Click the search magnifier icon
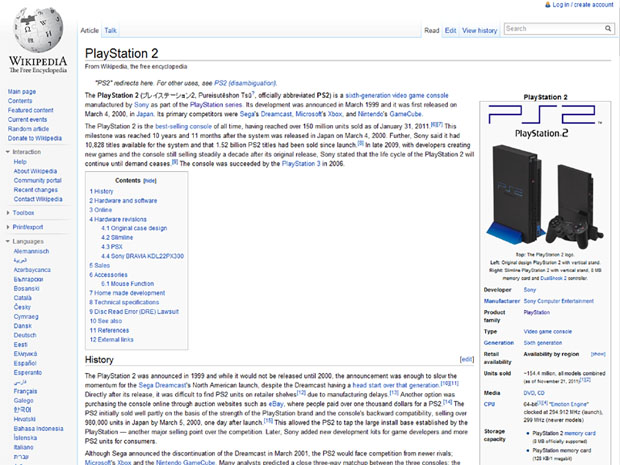This screenshot has height=465, width=620. [608, 28]
